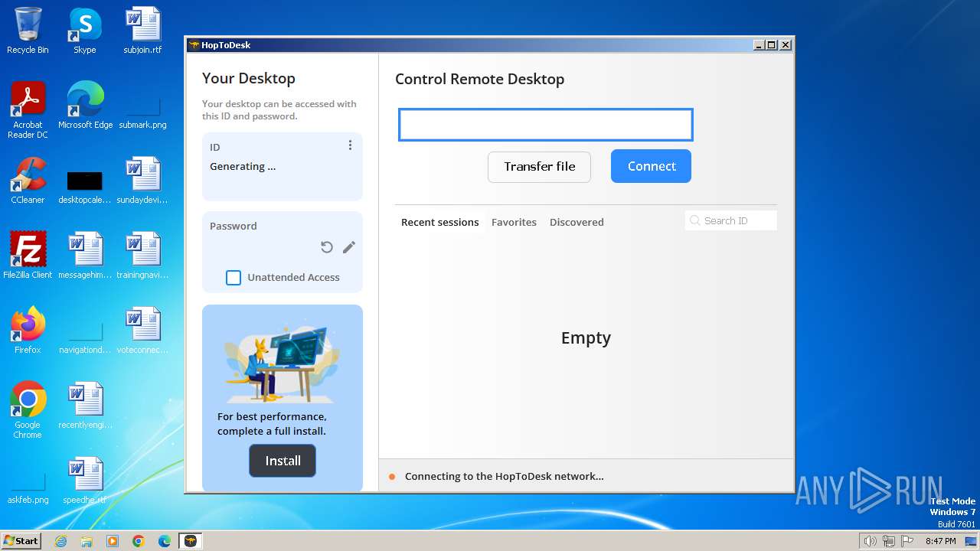Click the Search ID field
The height and width of the screenshot is (551, 980).
click(x=731, y=220)
